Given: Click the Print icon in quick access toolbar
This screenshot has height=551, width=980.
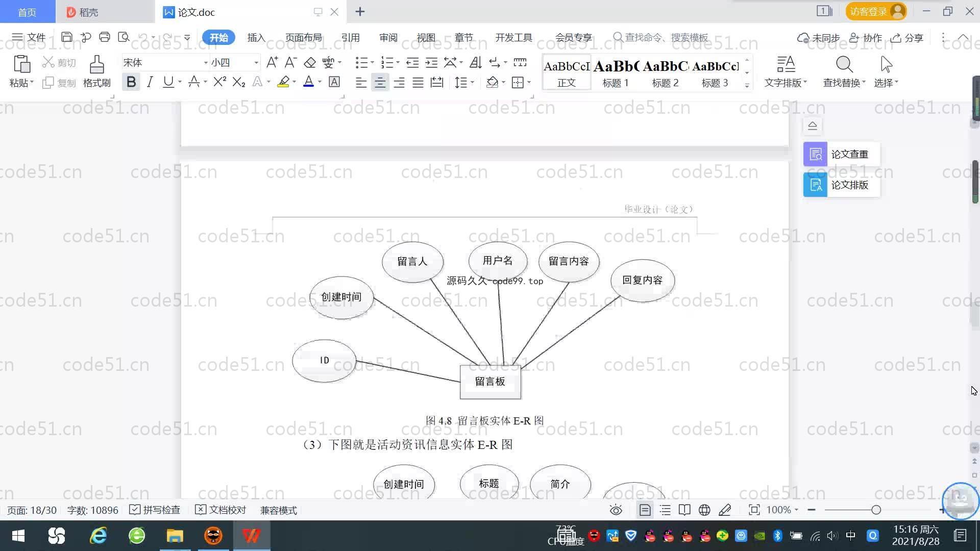Looking at the screenshot, I should [x=105, y=37].
